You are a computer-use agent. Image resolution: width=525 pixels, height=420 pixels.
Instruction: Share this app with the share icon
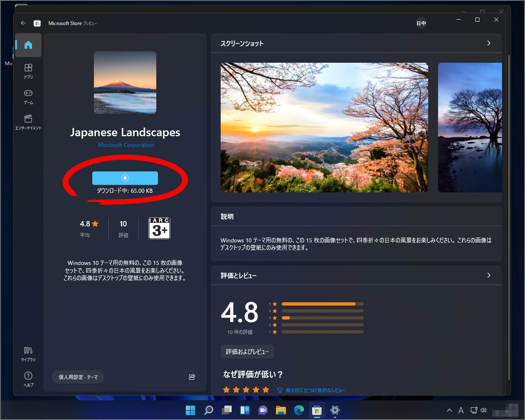(192, 377)
